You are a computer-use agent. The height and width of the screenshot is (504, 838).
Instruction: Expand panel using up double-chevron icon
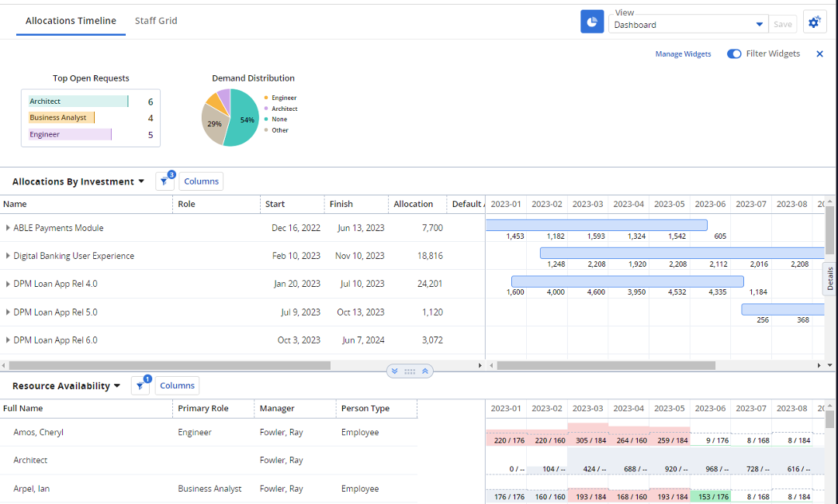tap(424, 371)
